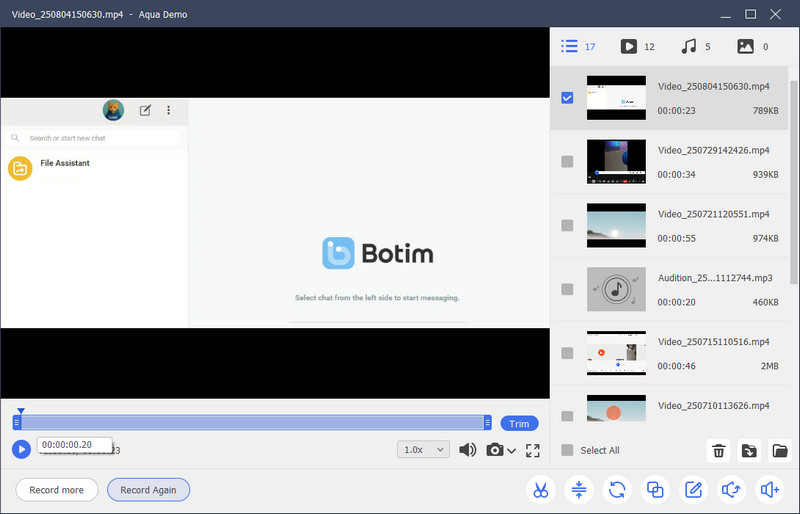Click the 974KB file size text
The image size is (800, 514).
coord(765,238)
